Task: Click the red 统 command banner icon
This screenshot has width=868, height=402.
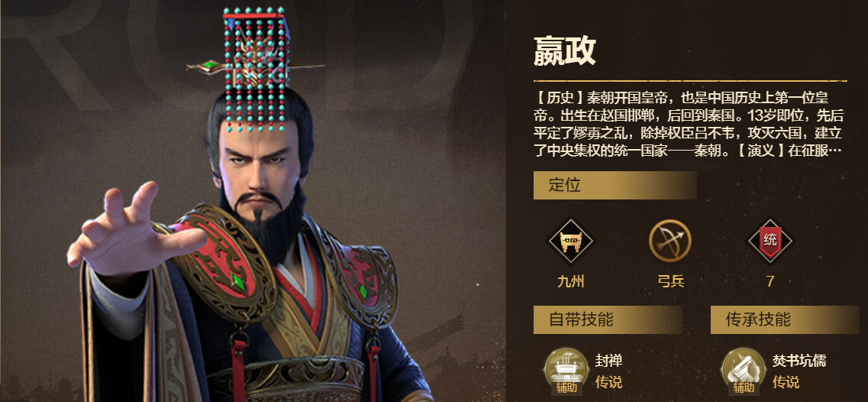Action: [x=770, y=242]
